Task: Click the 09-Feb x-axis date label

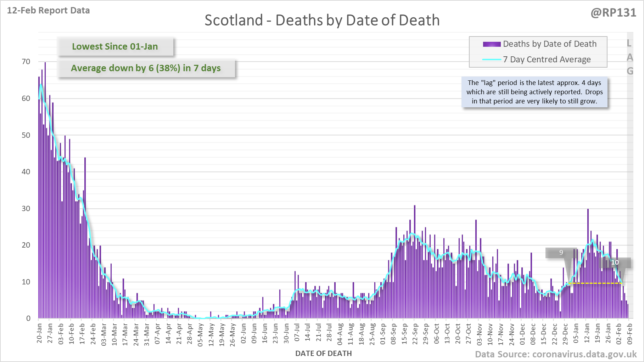Action: pos(630,333)
